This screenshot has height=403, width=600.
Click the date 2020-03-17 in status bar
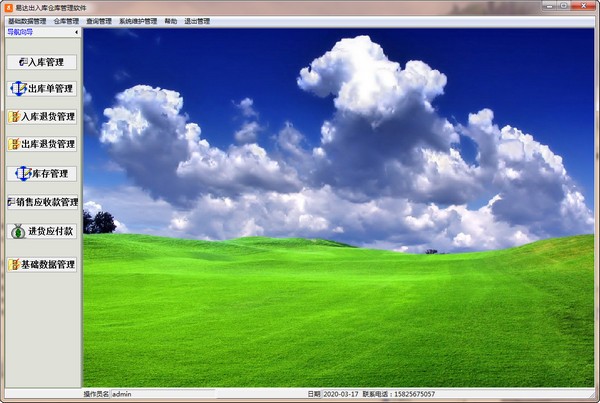click(341, 394)
